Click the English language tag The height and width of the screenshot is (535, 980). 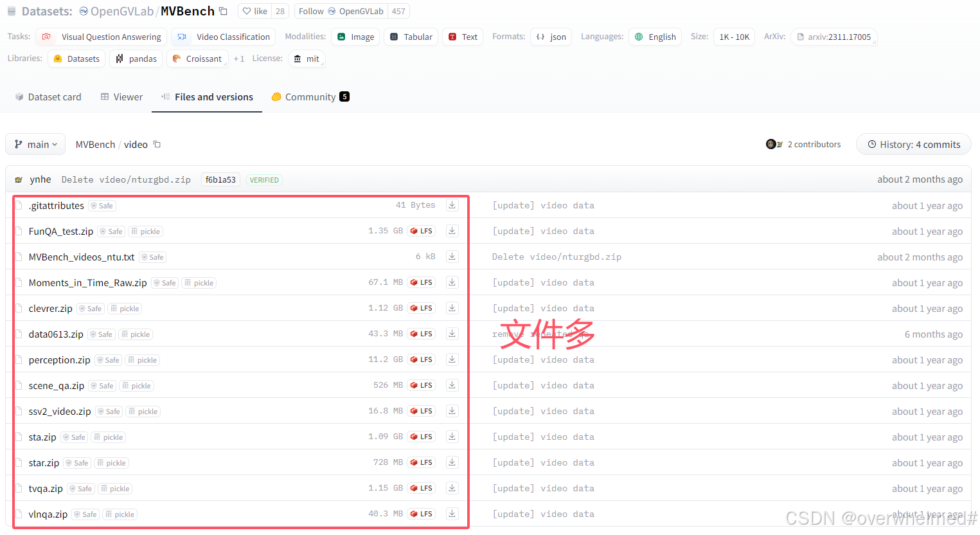655,37
